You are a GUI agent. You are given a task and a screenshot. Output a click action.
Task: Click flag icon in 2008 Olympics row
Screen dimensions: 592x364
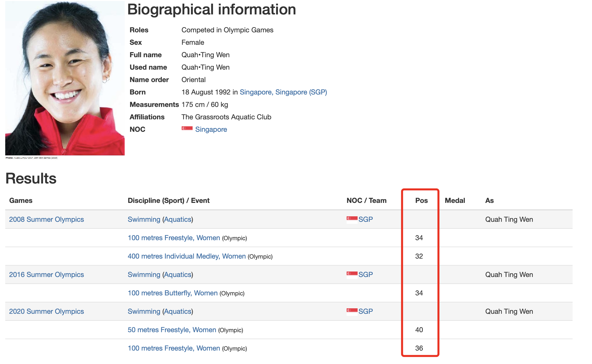(352, 220)
